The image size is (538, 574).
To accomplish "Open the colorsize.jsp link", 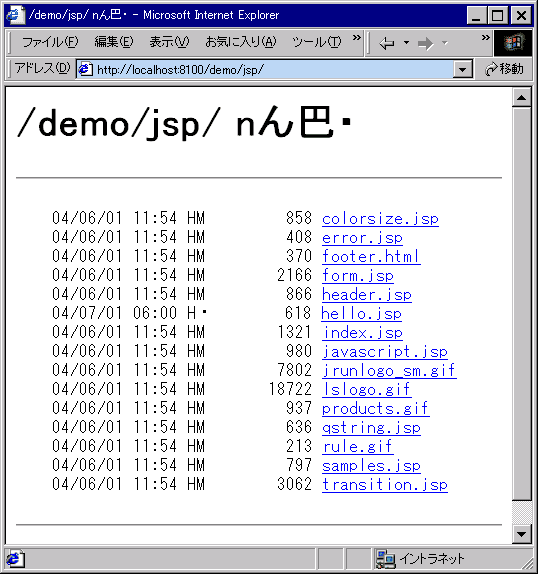I will pyautogui.click(x=380, y=219).
